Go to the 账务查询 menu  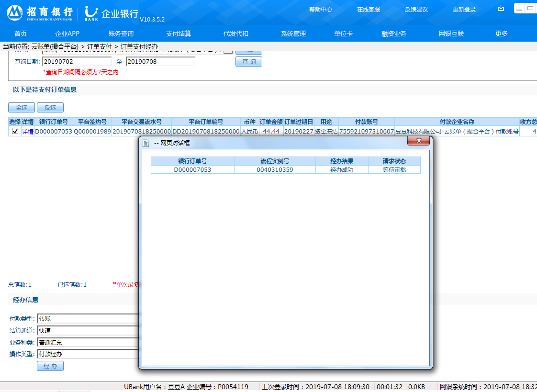(121, 34)
